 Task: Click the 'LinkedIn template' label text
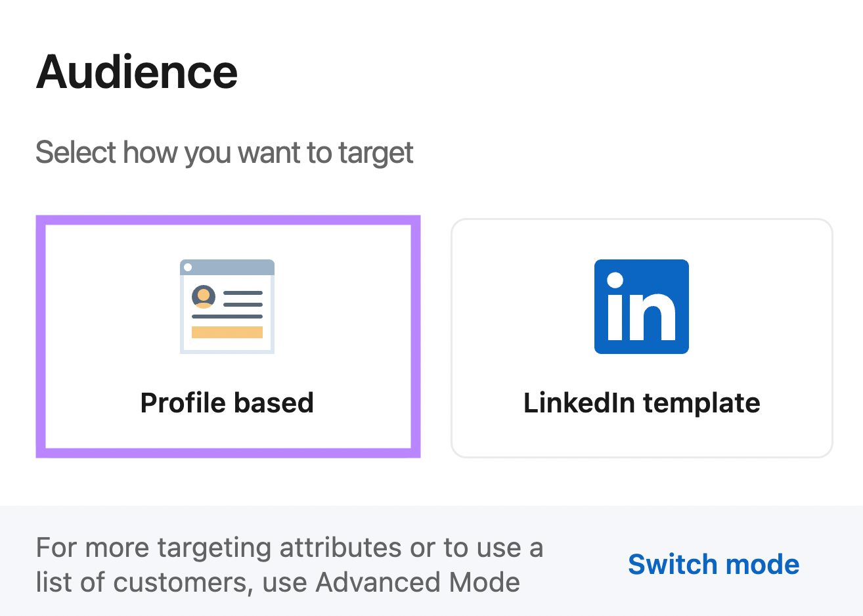click(641, 403)
